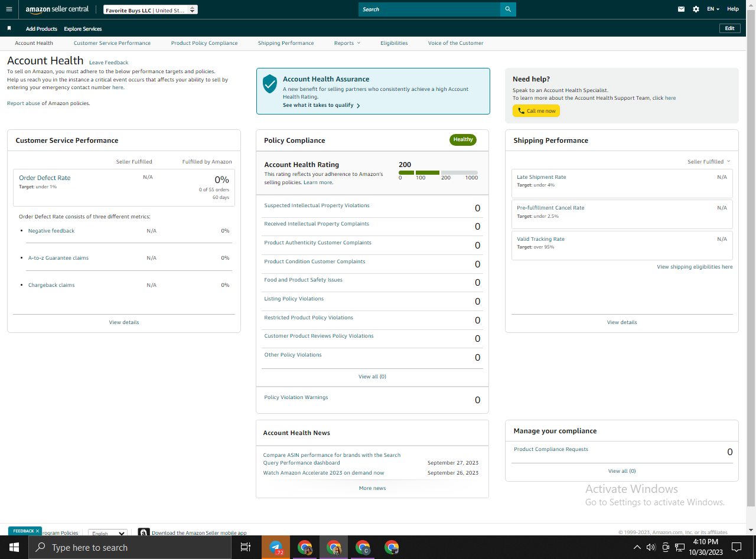Open the English language selector in footer

[x=107, y=533]
